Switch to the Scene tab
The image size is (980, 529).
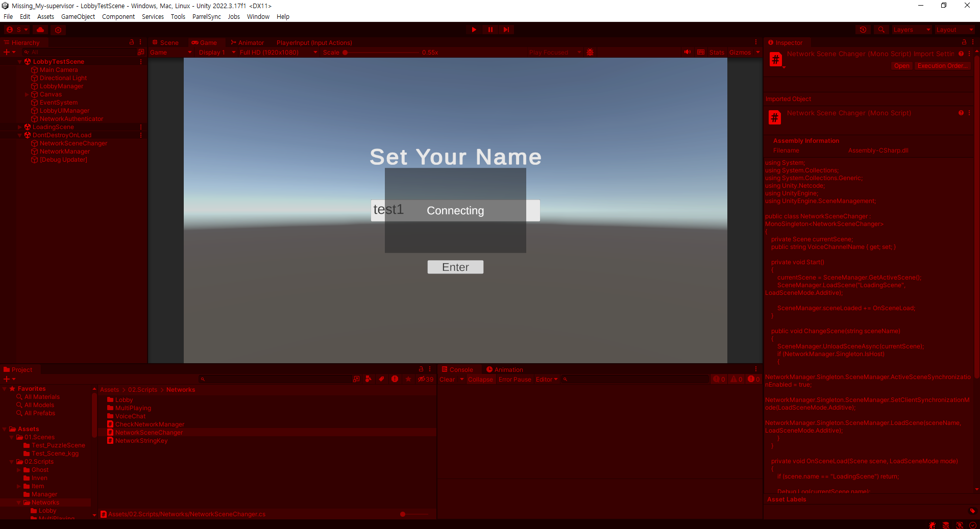pyautogui.click(x=165, y=42)
